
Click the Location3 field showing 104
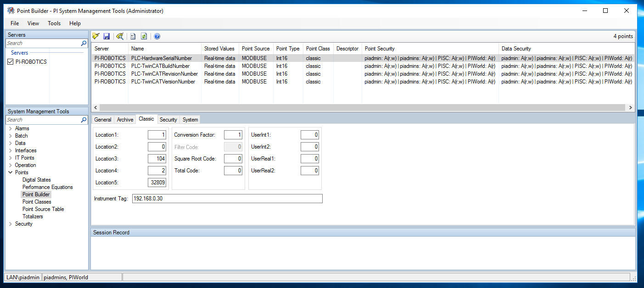[x=157, y=159]
